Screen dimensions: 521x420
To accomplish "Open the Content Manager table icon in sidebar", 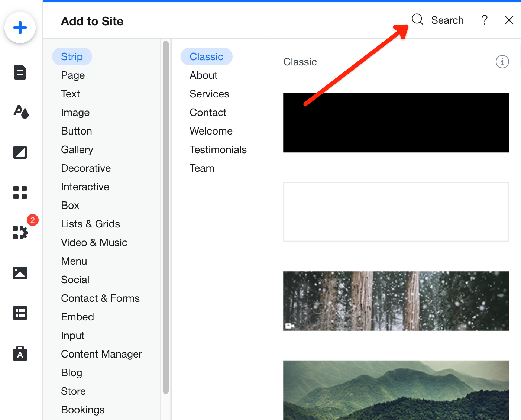I will (x=20, y=313).
